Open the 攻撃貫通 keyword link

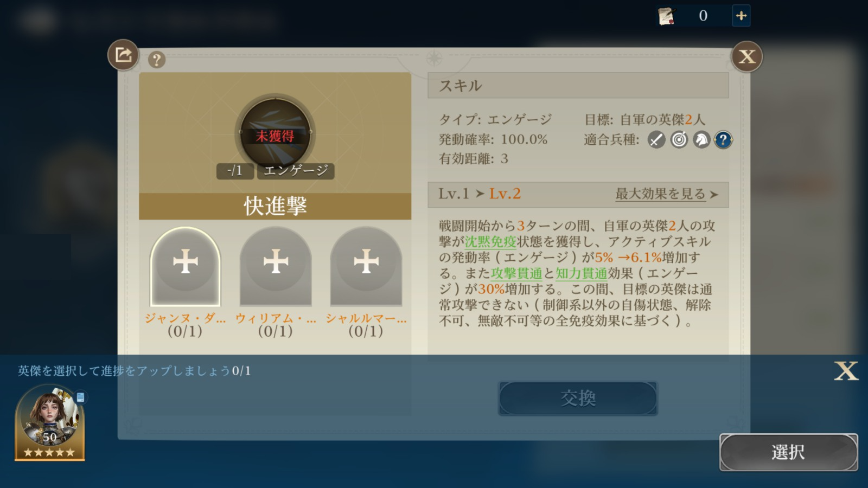tap(516, 273)
